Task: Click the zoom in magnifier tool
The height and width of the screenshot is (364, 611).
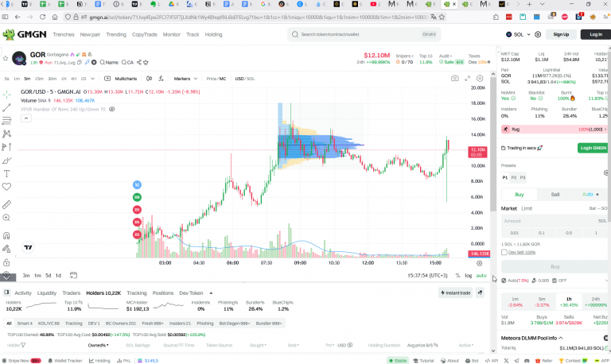Action: 6,218
